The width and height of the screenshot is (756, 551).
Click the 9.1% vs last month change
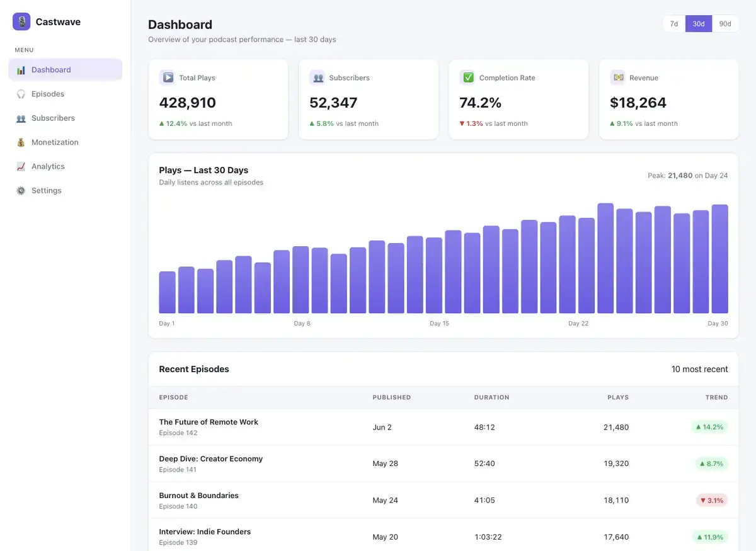(644, 124)
